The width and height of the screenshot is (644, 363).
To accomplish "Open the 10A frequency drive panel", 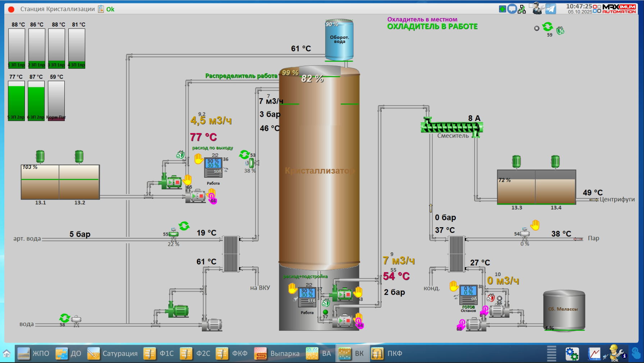I will click(x=213, y=167).
